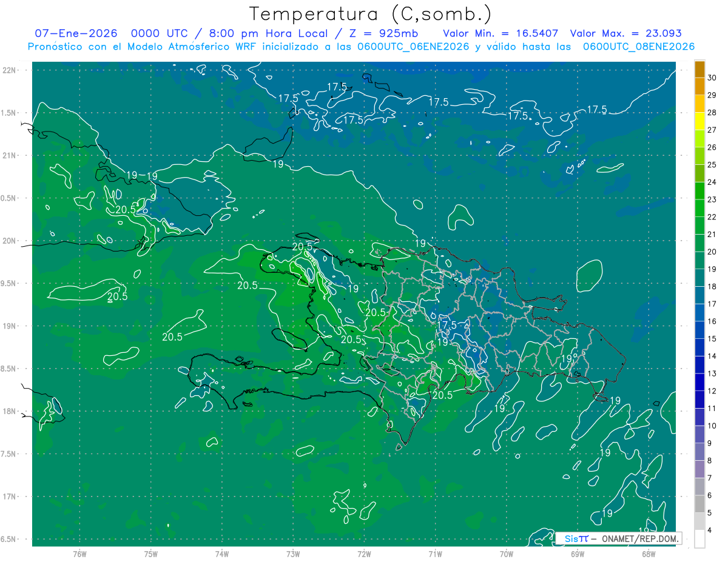Pick the dark orange top legend swatch
The image size is (728, 562).
click(x=699, y=70)
